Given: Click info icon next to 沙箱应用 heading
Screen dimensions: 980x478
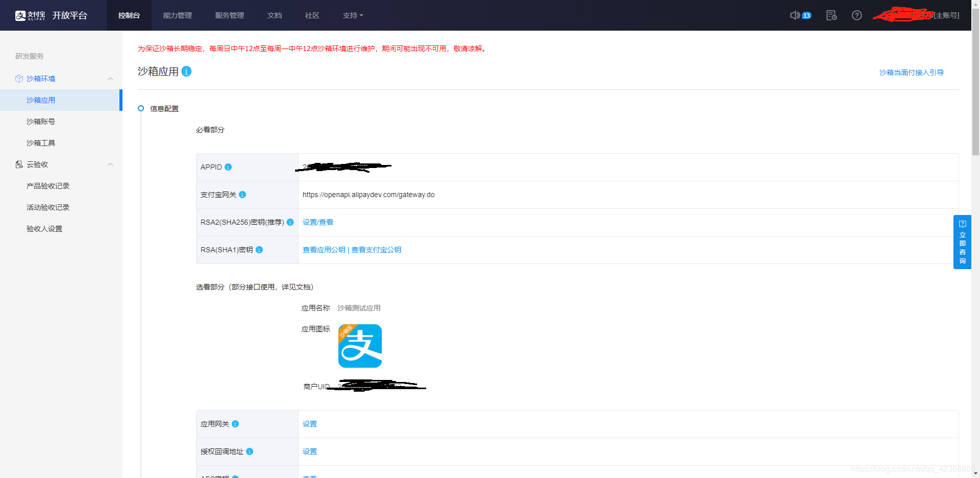Looking at the screenshot, I should pos(186,71).
